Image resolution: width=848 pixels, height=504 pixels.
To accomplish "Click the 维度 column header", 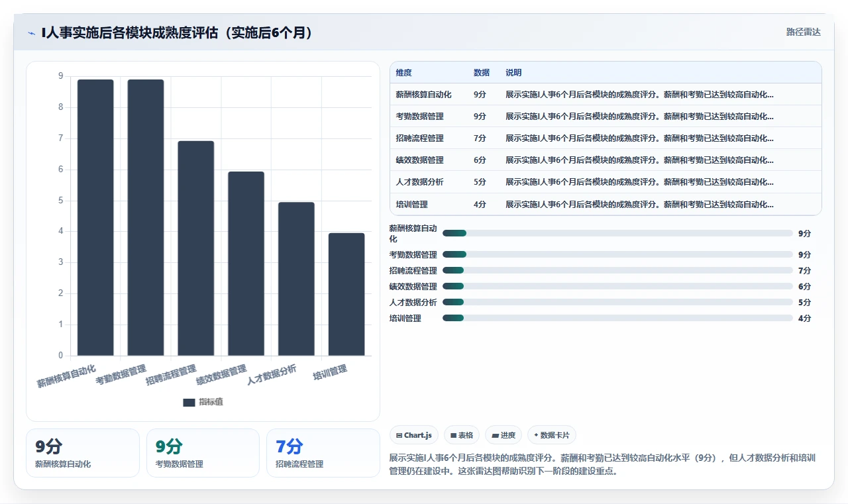I will click(x=403, y=73).
